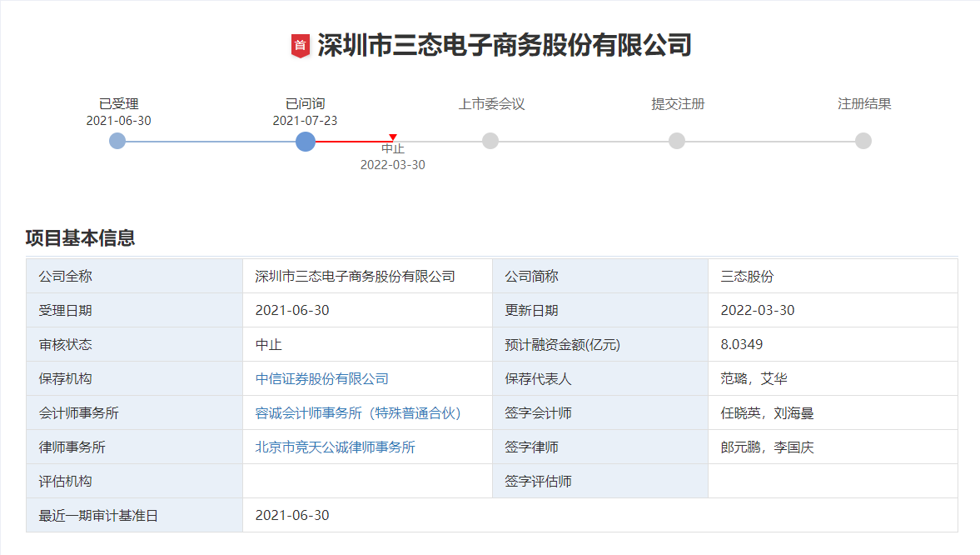Click the 更新日期 value 2022-03-30
This screenshot has height=555, width=980.
(758, 310)
